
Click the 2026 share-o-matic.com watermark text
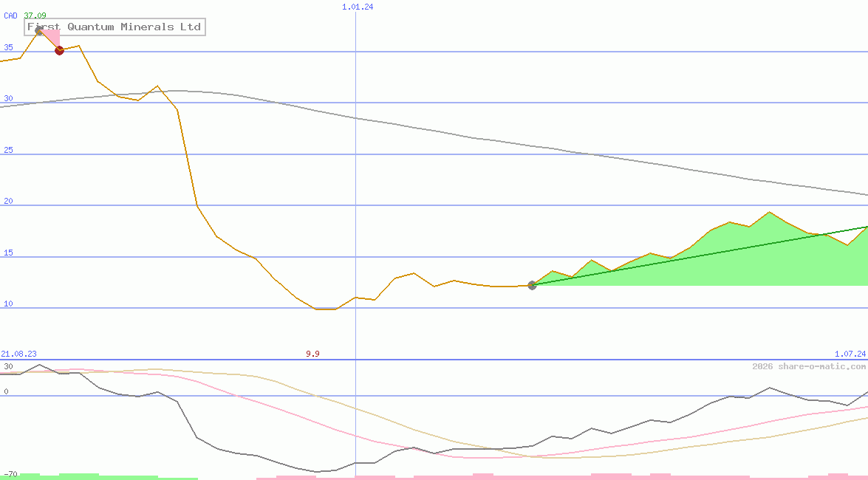pos(809,366)
